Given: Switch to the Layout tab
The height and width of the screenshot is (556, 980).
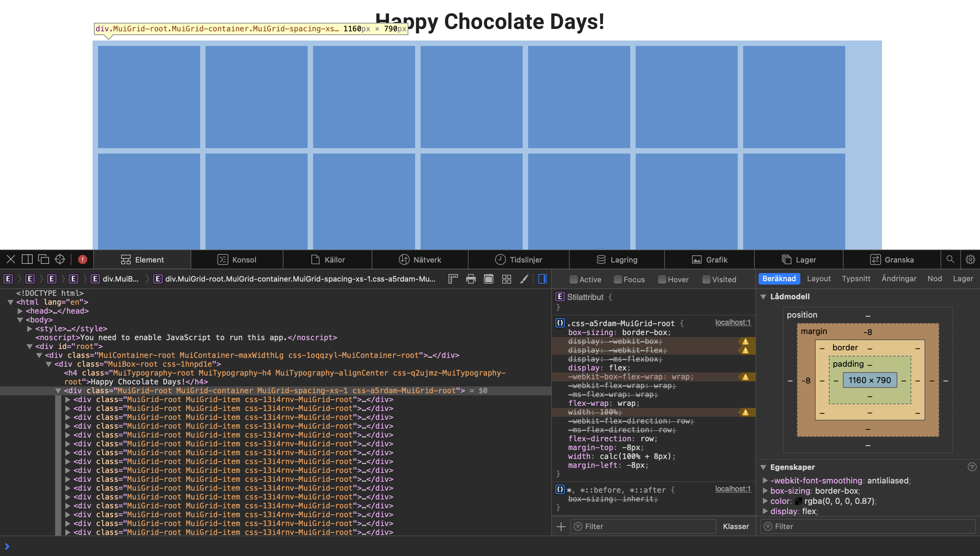Looking at the screenshot, I should point(819,279).
